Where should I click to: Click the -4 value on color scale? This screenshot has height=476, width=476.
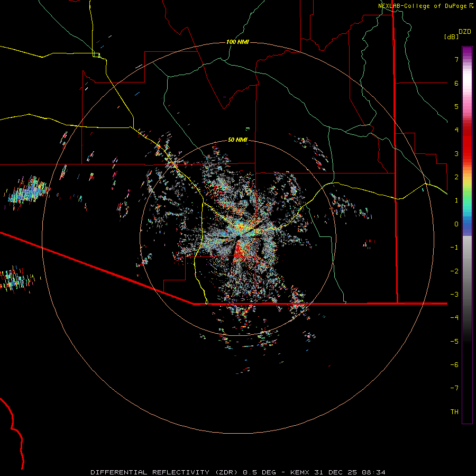tap(454, 318)
